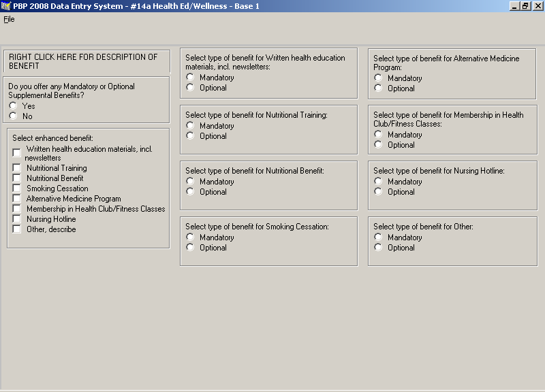Check the Other, describe checkbox
Viewport: 545px width, 392px height.
point(16,229)
